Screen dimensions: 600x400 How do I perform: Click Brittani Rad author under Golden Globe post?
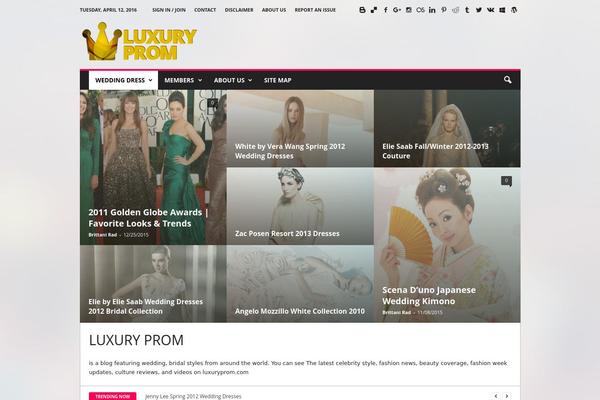pos(102,235)
